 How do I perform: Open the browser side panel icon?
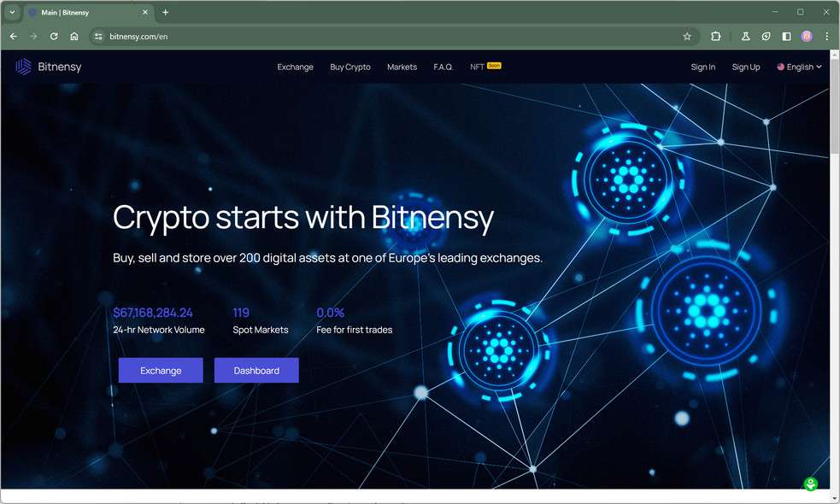click(786, 36)
